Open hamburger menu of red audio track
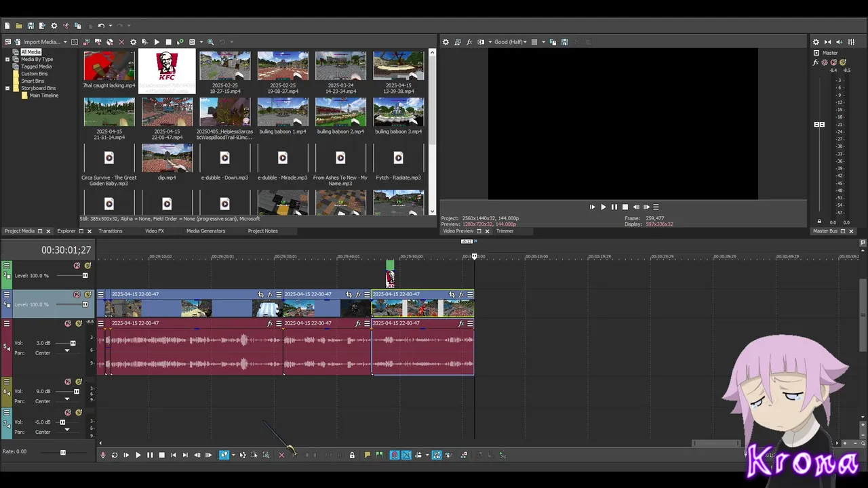Image resolution: width=868 pixels, height=488 pixels. 7,323
